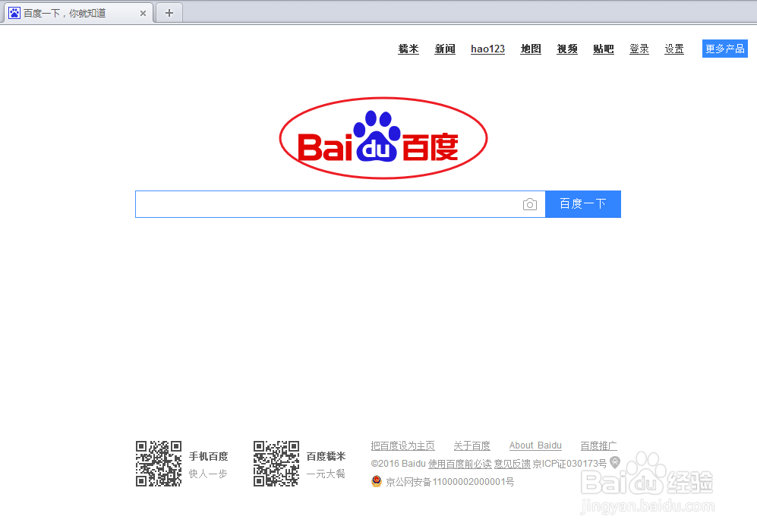
Task: Open the 更多产品 products panel
Action: click(724, 48)
